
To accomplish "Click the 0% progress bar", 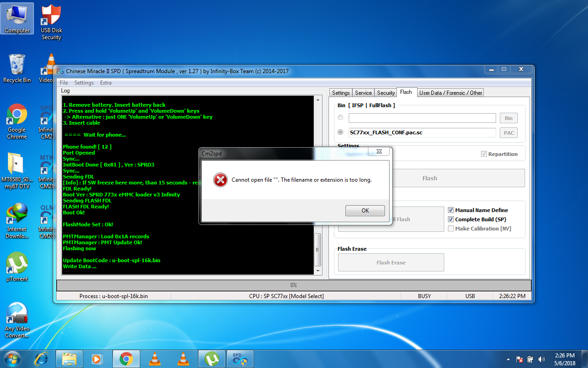I will (x=294, y=285).
